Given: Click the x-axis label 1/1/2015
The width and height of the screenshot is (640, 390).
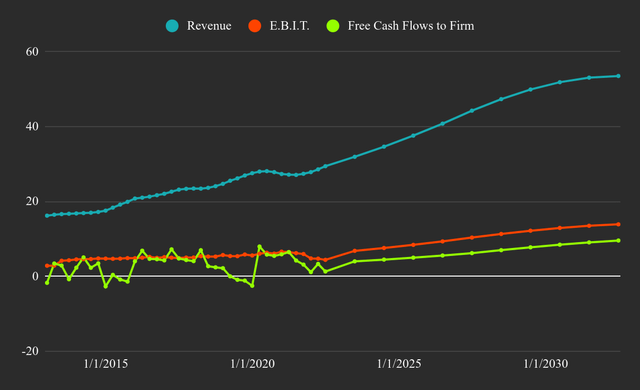Looking at the screenshot, I should (106, 364).
